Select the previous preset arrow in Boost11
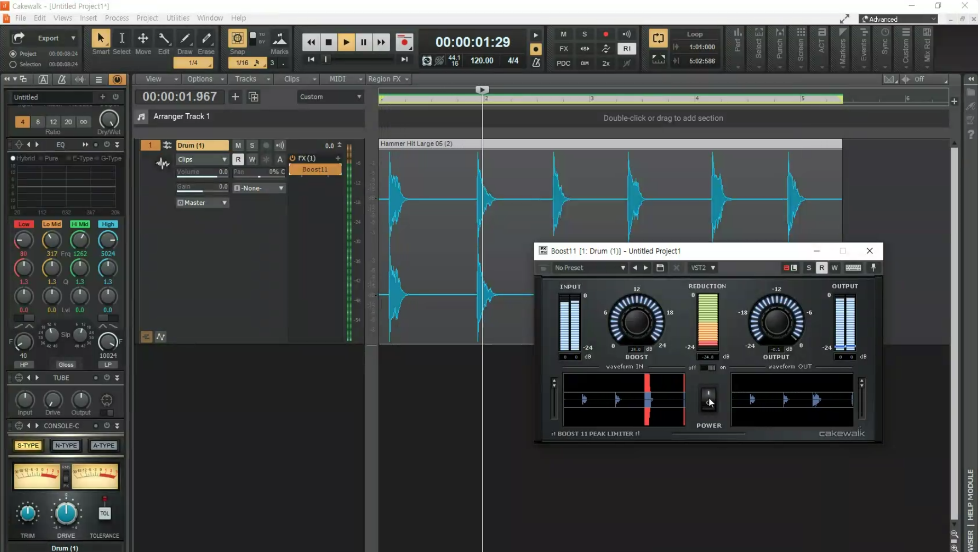Image resolution: width=980 pixels, height=552 pixels. pyautogui.click(x=635, y=268)
